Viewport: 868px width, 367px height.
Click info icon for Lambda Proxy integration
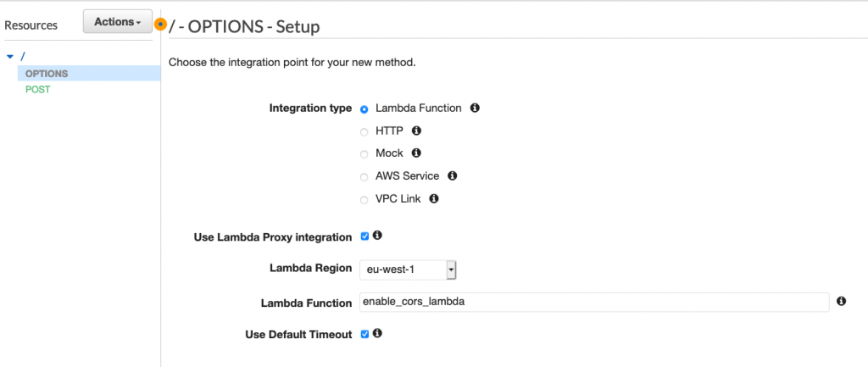point(378,236)
